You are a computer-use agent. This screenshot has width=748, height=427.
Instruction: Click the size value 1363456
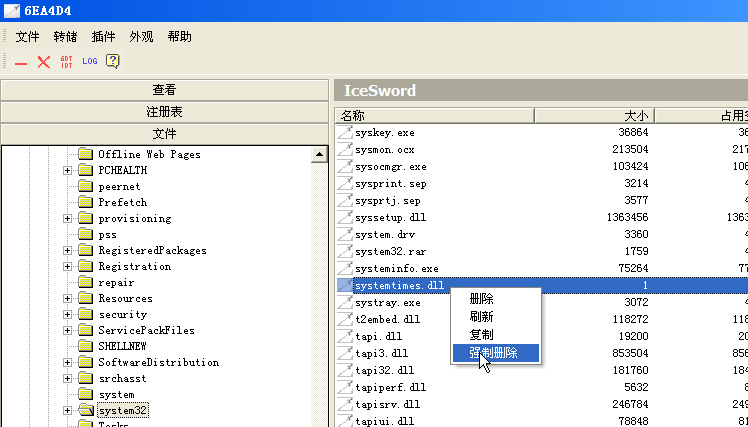[x=627, y=217]
